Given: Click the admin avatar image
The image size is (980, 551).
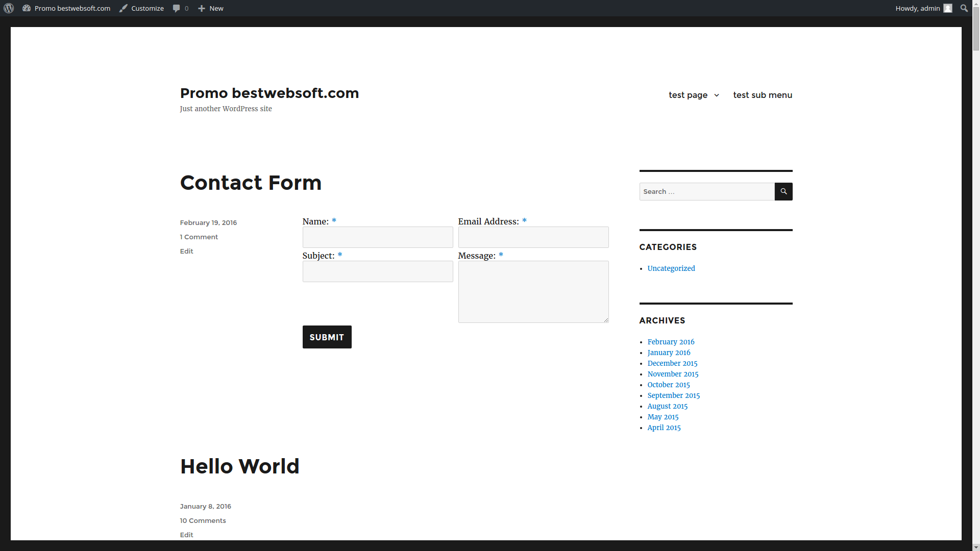Looking at the screenshot, I should [948, 8].
